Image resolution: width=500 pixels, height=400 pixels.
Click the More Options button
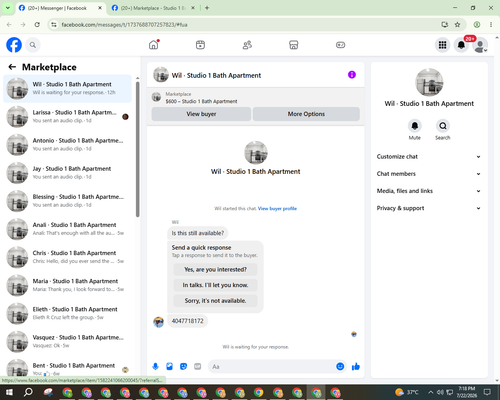click(x=306, y=114)
